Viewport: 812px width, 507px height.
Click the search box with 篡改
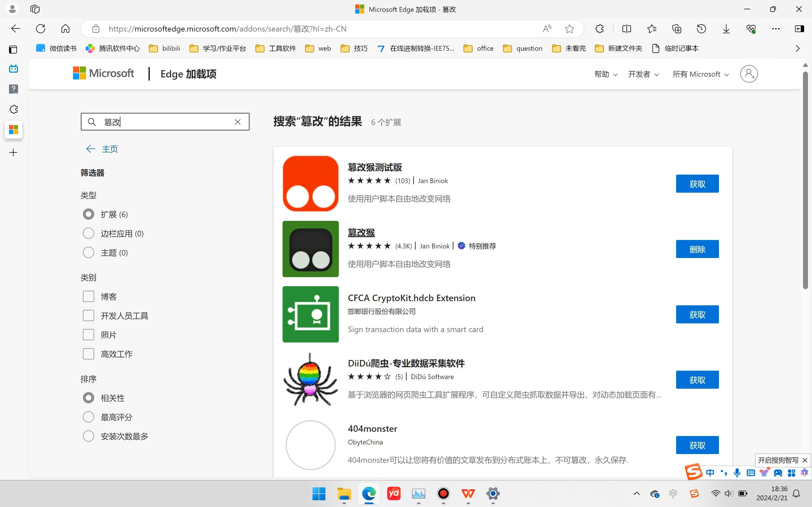tap(164, 122)
